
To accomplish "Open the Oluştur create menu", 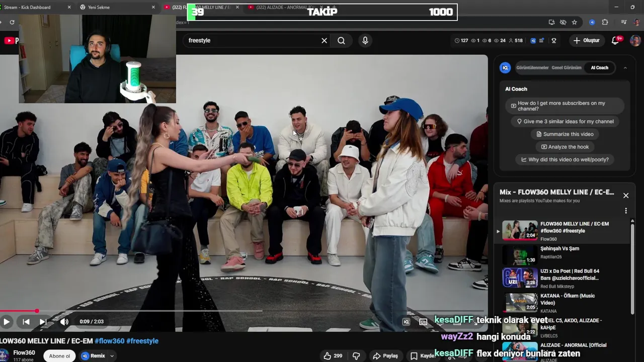I will [x=586, y=41].
